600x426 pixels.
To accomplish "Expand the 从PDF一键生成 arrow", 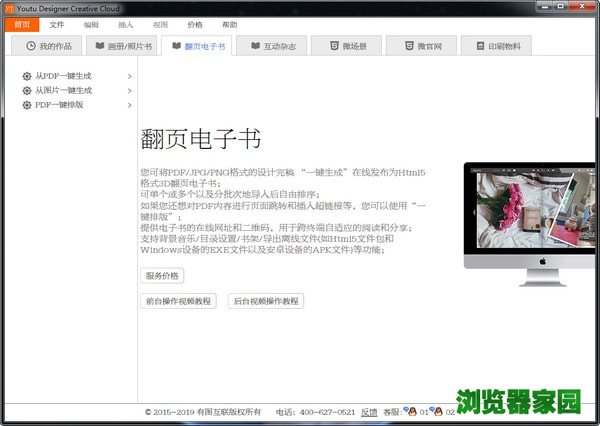I will tap(129, 76).
